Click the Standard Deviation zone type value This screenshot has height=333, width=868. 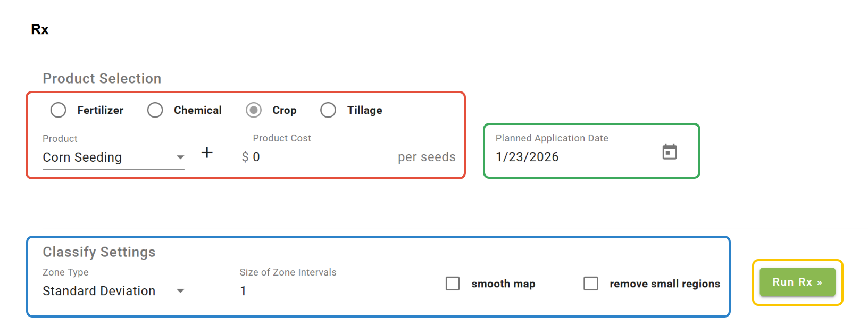coord(99,291)
